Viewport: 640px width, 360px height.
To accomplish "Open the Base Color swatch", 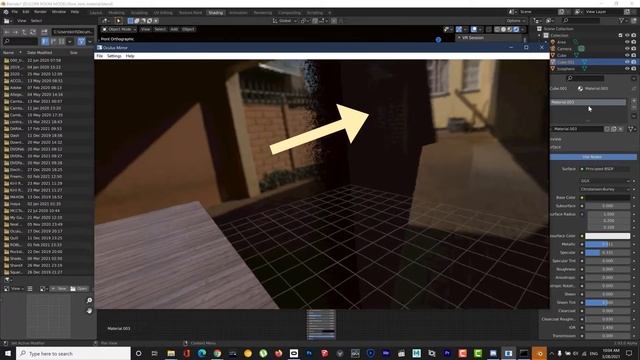I will (607, 198).
